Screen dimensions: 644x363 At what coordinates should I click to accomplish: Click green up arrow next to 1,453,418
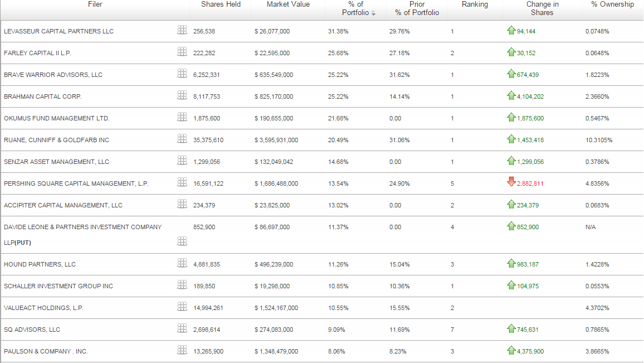tap(511, 139)
